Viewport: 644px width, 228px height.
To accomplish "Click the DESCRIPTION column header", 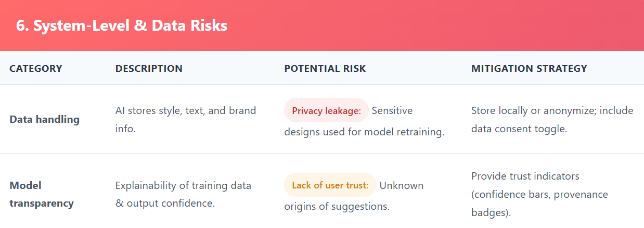I will click(149, 68).
